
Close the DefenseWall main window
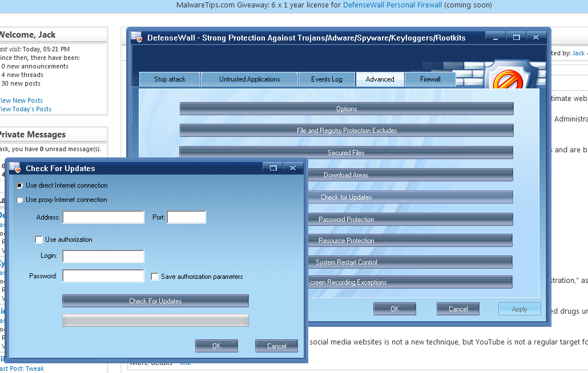pos(536,38)
